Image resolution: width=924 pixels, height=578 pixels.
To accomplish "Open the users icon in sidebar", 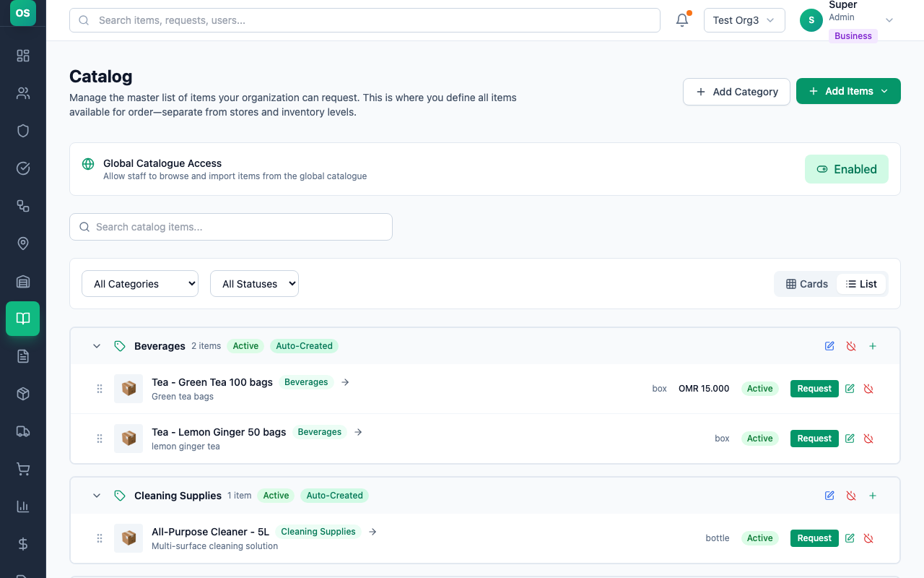I will tap(23, 93).
